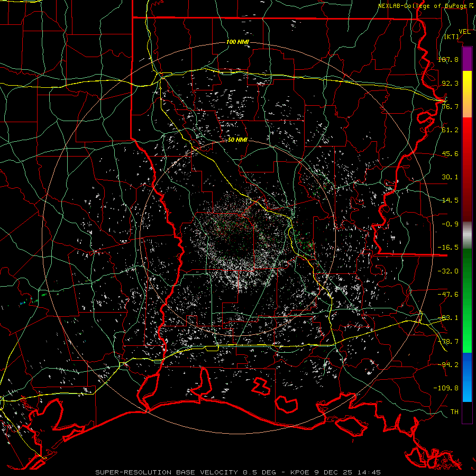The width and height of the screenshot is (476, 476).
Task: Click the 92.3 velocity scale value
Action: point(450,83)
